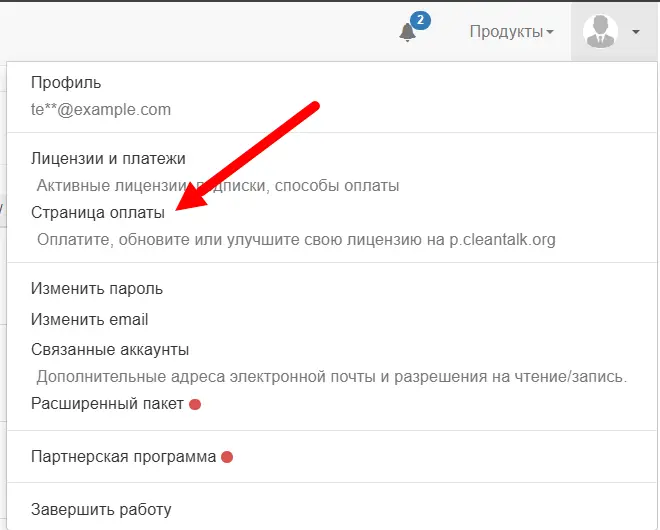Click the small caret next to Продукты

click(x=550, y=32)
